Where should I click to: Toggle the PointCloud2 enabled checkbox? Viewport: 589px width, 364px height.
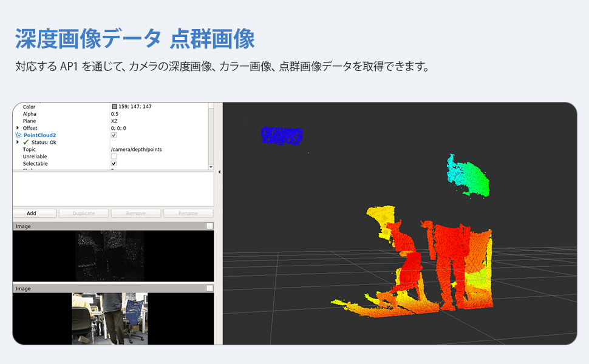(114, 135)
